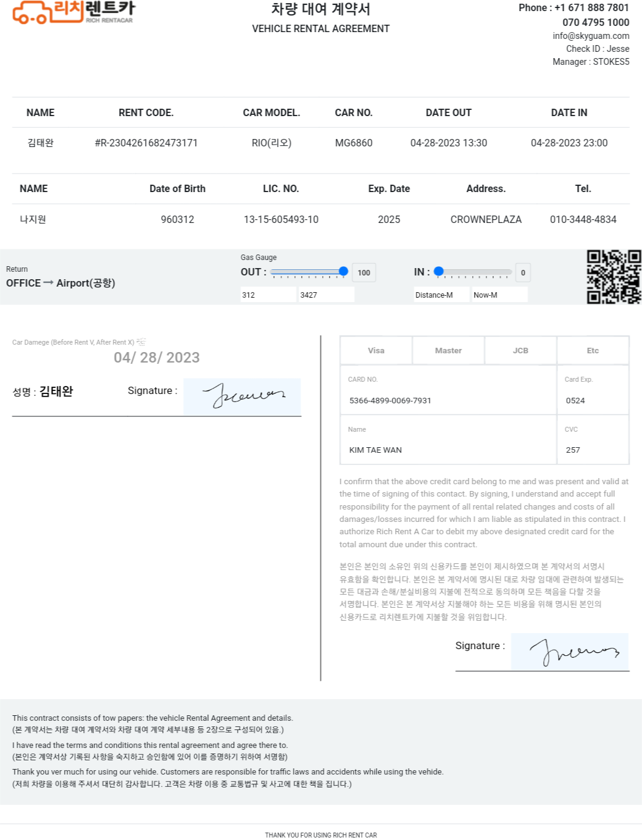The width and height of the screenshot is (642, 840).
Task: Click the address value CROWNEPLAZA
Action: click(486, 219)
